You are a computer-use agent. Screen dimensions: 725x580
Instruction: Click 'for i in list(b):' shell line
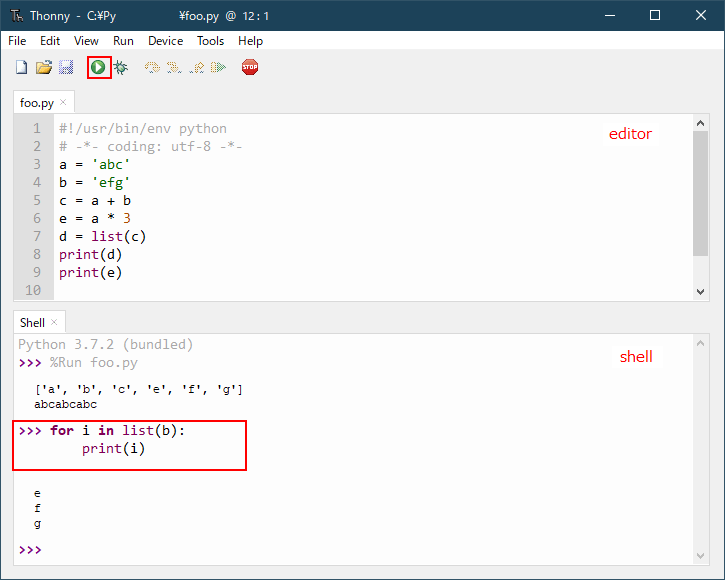[x=117, y=430]
